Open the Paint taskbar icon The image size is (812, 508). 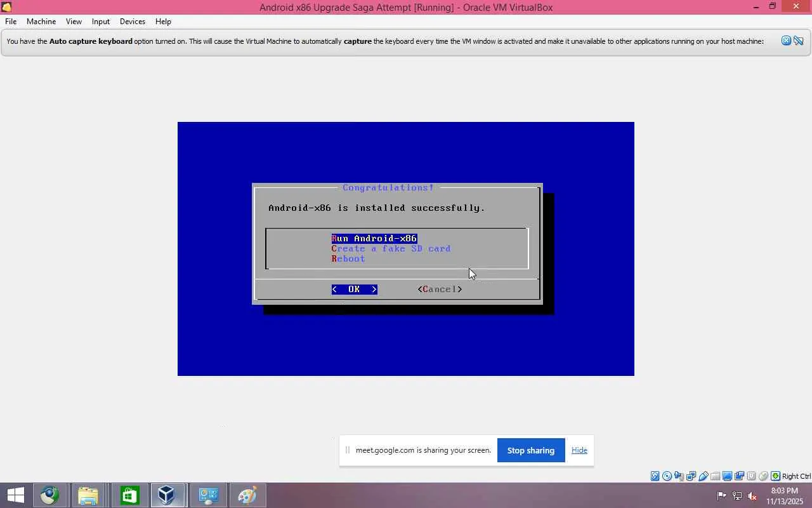(247, 495)
